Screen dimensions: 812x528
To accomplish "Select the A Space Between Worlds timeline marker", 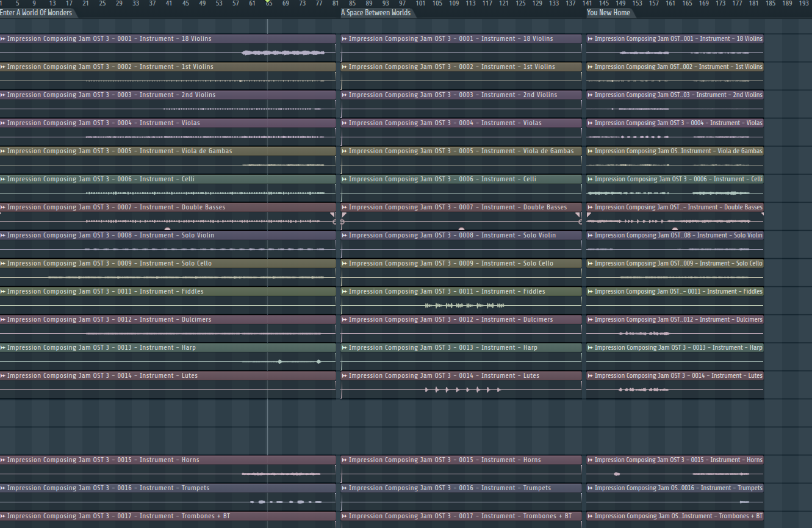I will coord(376,13).
